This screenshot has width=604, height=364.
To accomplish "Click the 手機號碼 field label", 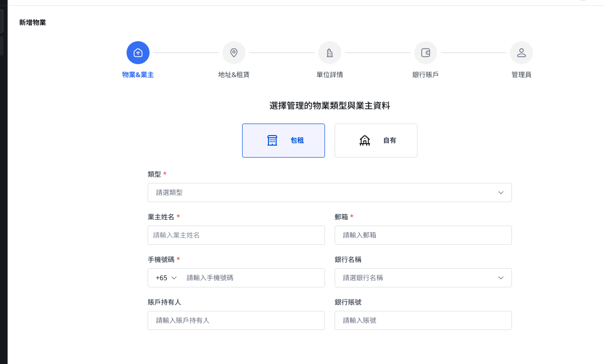I will [161, 260].
